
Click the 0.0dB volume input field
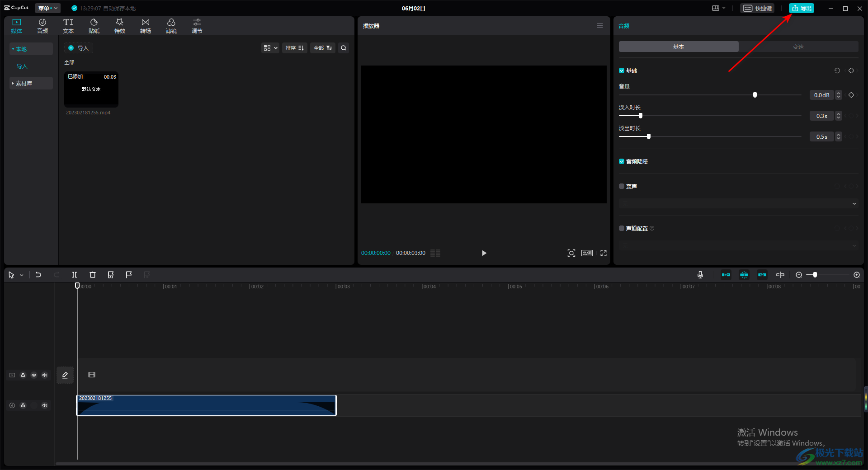822,95
